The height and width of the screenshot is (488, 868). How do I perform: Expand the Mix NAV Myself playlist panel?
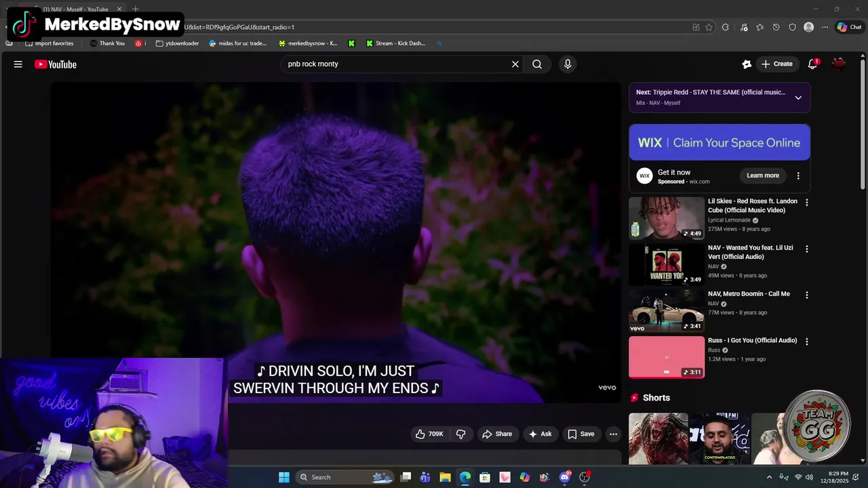click(798, 98)
